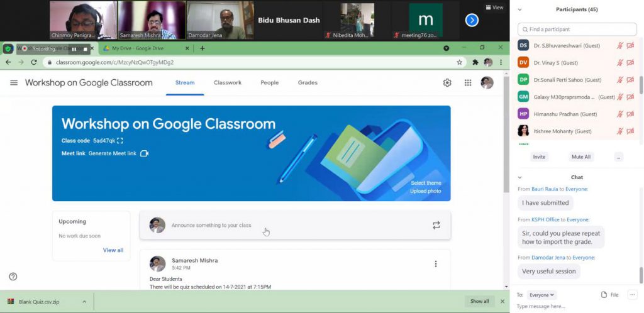Viewport: 644px width, 313px height.
Task: Open the Google account avatar in Classroom header
Action: pyautogui.click(x=487, y=83)
